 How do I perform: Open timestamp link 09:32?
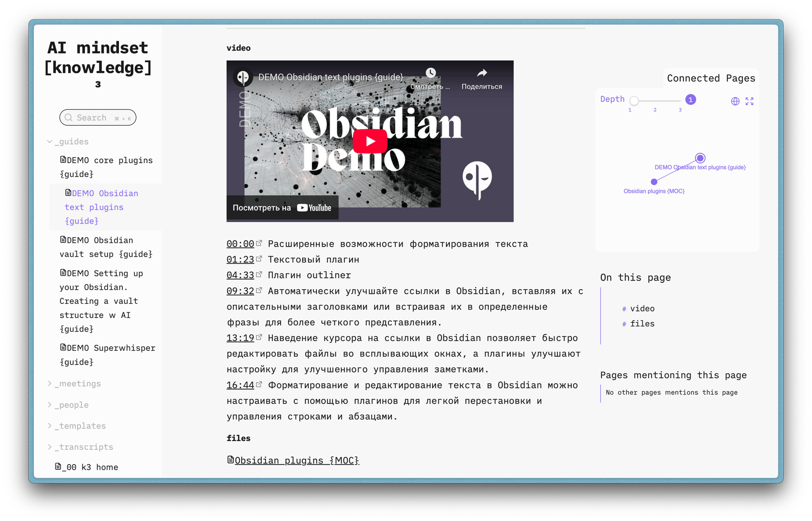click(x=240, y=291)
